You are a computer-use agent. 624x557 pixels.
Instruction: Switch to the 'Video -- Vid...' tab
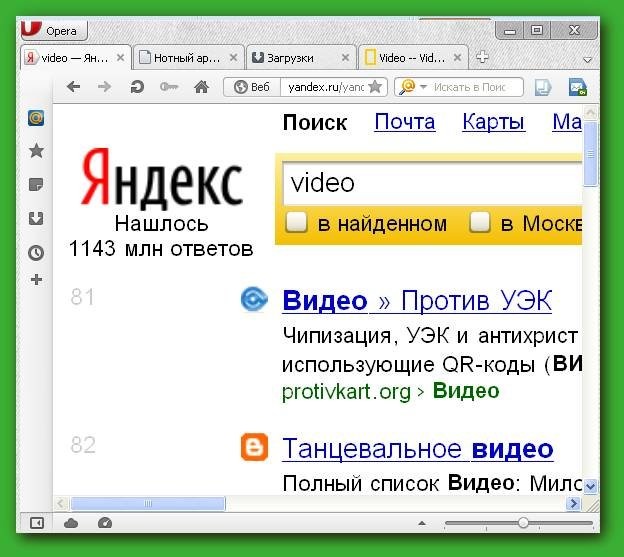(x=413, y=58)
